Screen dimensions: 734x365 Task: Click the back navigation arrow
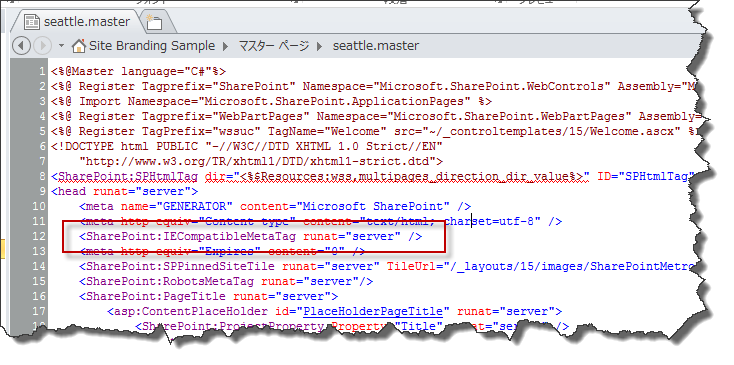point(21,46)
